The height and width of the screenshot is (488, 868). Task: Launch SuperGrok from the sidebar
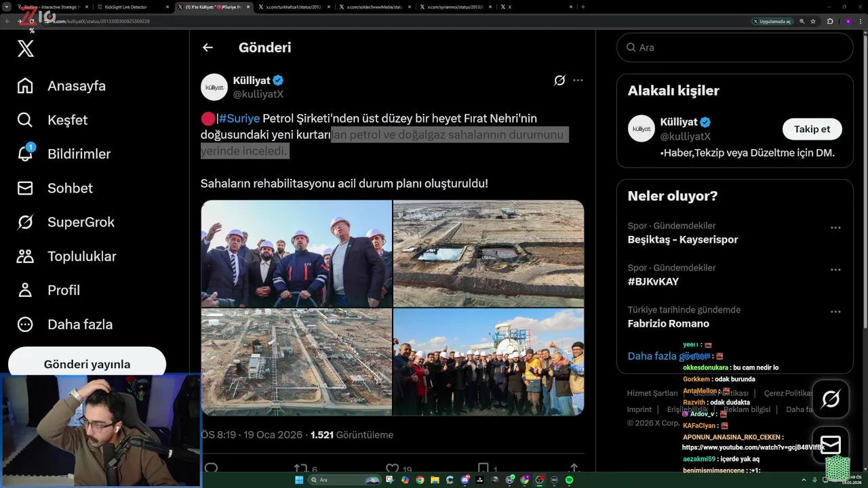coord(66,222)
